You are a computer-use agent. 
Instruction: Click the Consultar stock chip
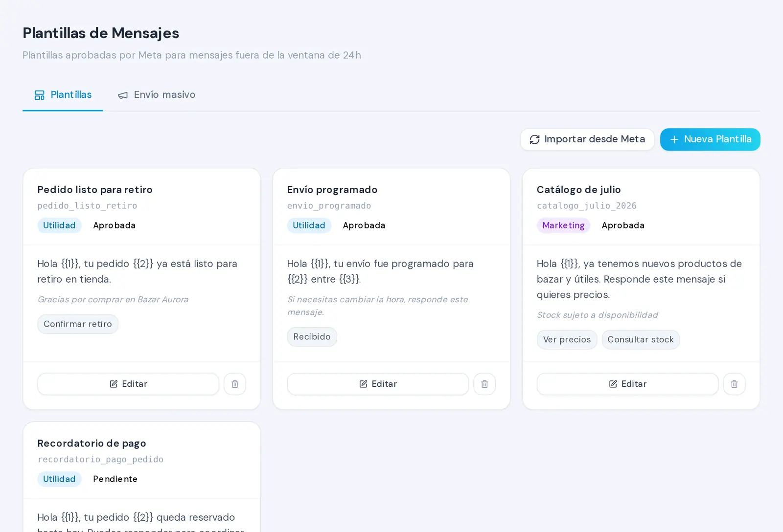point(641,340)
